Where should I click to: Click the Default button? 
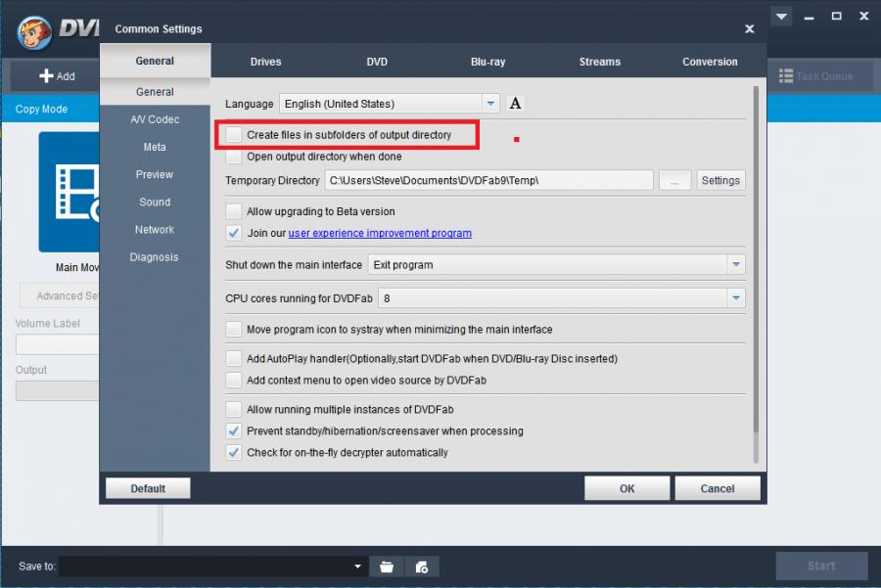click(148, 488)
